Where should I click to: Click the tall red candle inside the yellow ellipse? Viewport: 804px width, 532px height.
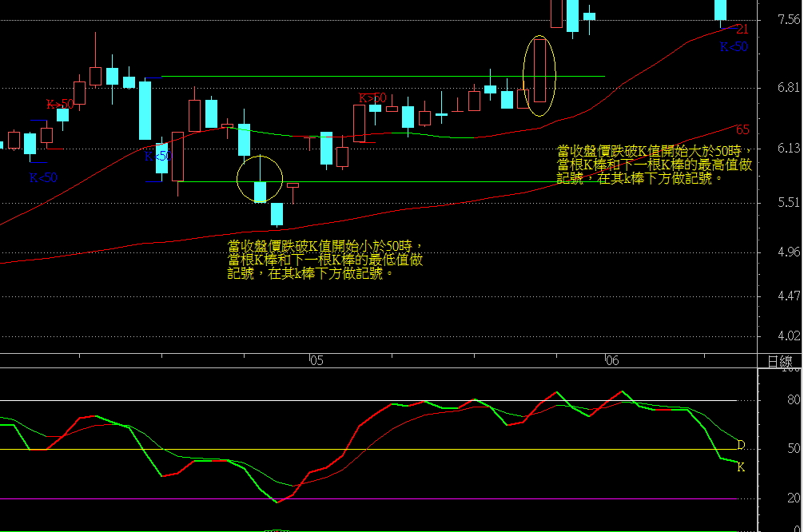(539, 71)
